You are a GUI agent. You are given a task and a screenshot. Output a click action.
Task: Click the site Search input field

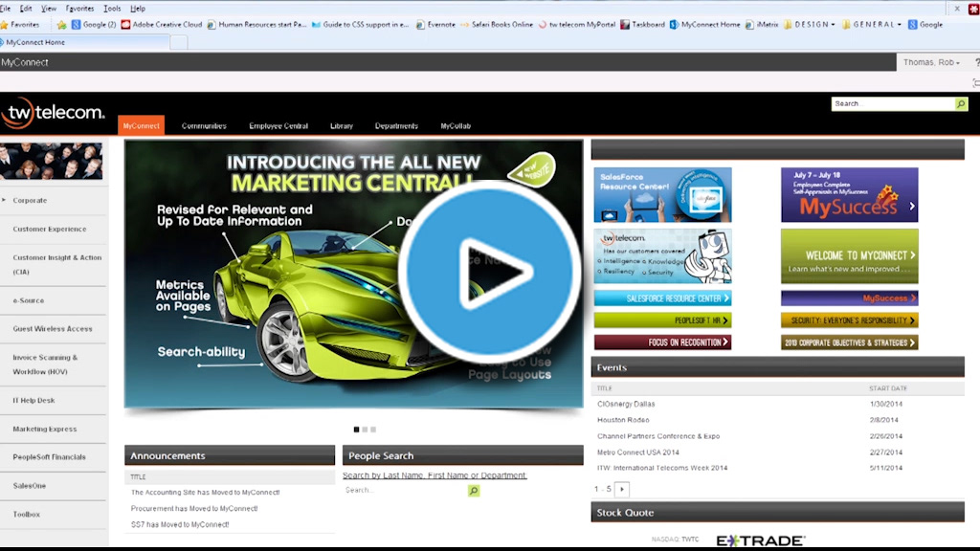[x=893, y=103]
